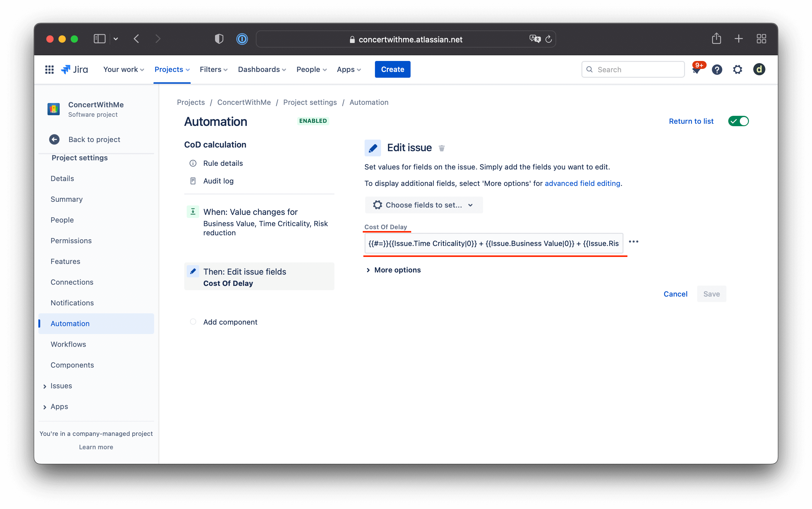Open your profile avatar
812x509 pixels.
(x=759, y=69)
